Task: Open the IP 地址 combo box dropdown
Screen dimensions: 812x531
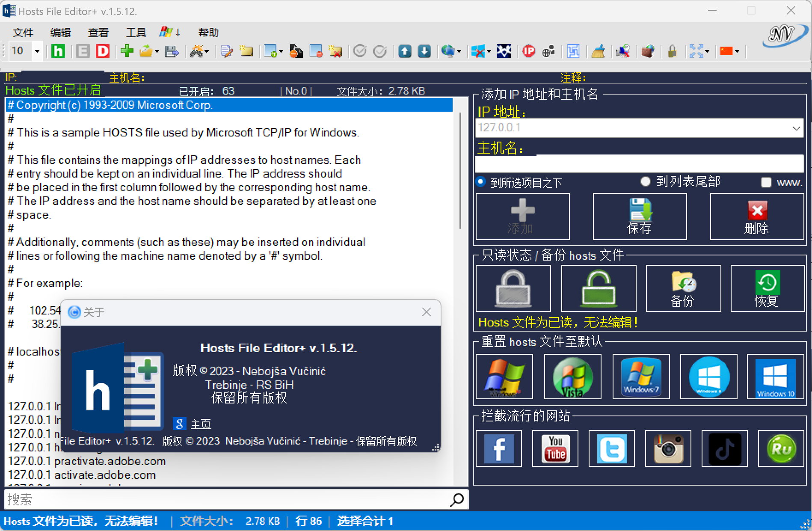Action: [x=796, y=128]
